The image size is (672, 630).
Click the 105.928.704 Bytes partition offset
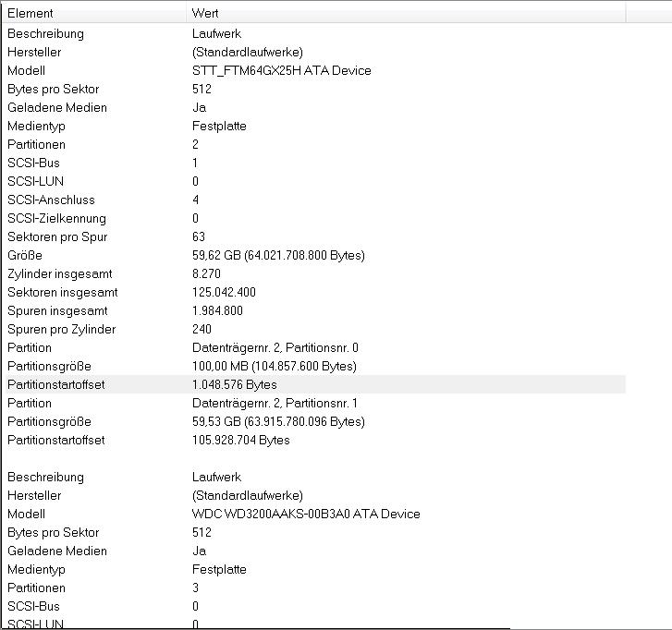(x=241, y=440)
